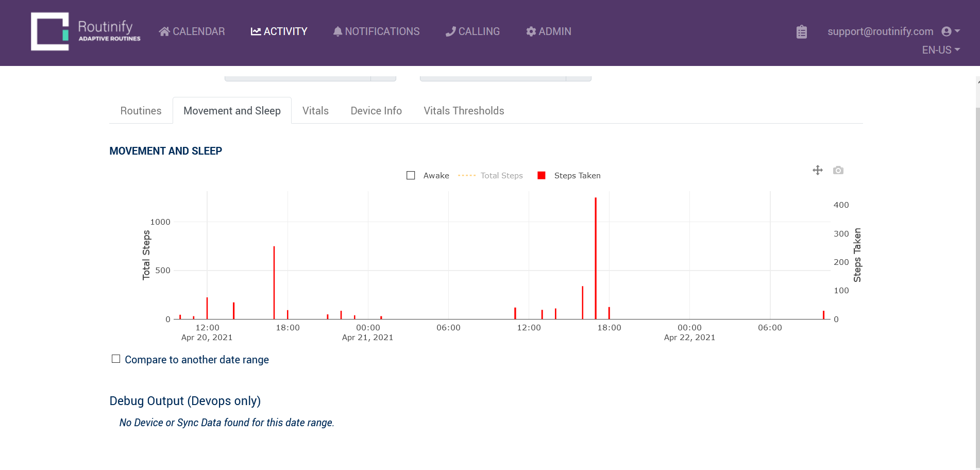Screen dimensions: 980x470
Task: Toggle the Awake legend entry
Action: (x=428, y=176)
